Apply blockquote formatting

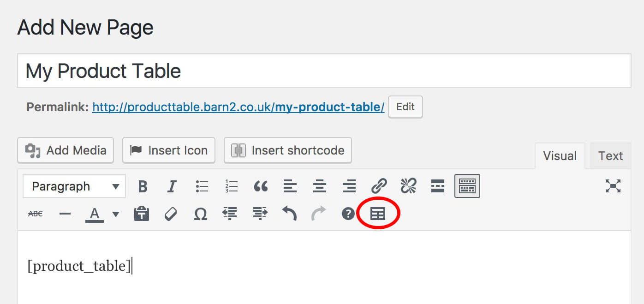click(x=261, y=186)
